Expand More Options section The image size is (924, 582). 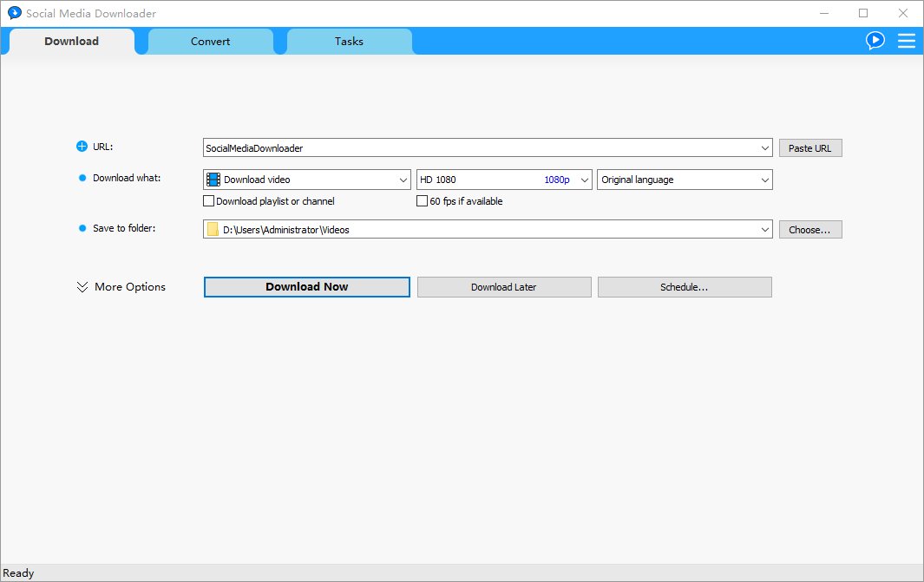[121, 287]
